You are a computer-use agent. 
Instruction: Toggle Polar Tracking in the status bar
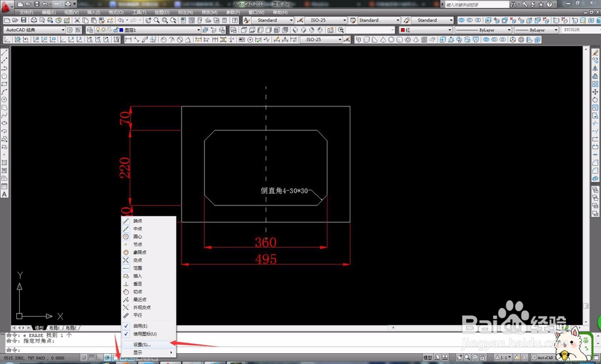click(x=108, y=357)
